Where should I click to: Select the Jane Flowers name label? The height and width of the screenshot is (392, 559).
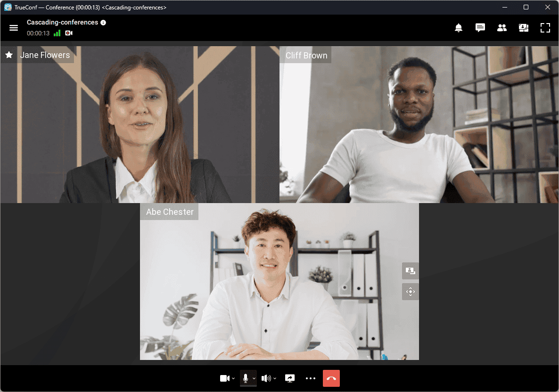click(x=45, y=55)
